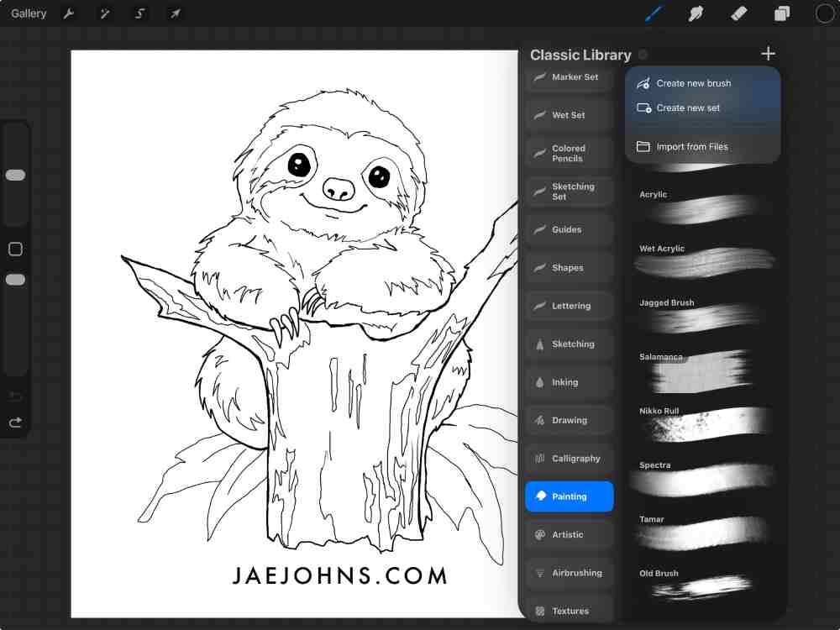Open the Layers panel

point(781,13)
